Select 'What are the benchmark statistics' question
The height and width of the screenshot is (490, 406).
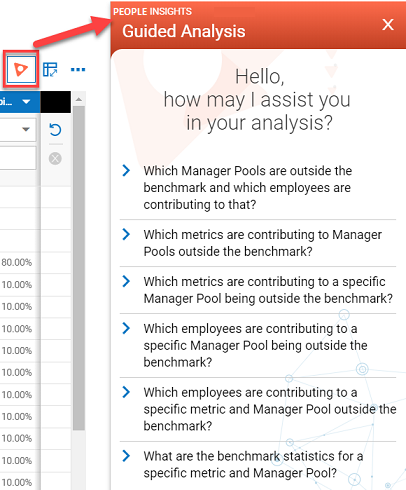(x=253, y=464)
